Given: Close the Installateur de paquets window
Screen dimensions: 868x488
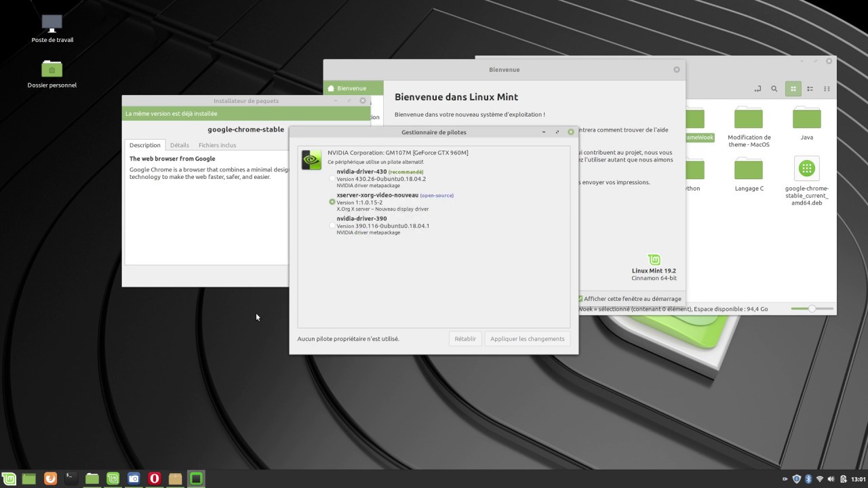Looking at the screenshot, I should coord(363,101).
